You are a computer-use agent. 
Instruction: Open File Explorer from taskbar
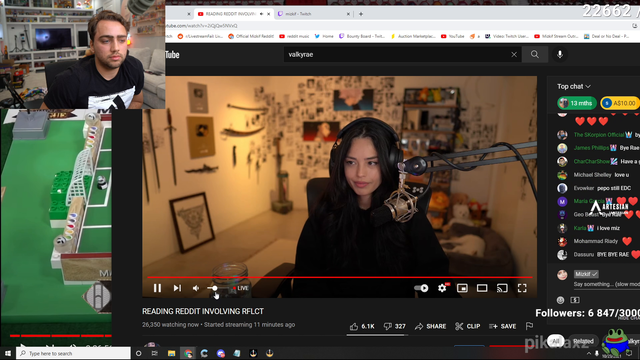(x=171, y=353)
